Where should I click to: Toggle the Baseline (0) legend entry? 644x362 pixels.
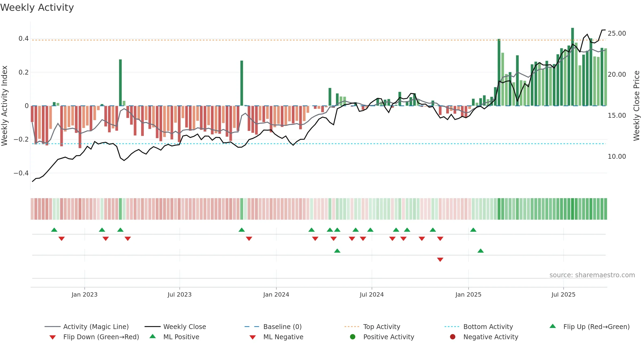point(273,327)
